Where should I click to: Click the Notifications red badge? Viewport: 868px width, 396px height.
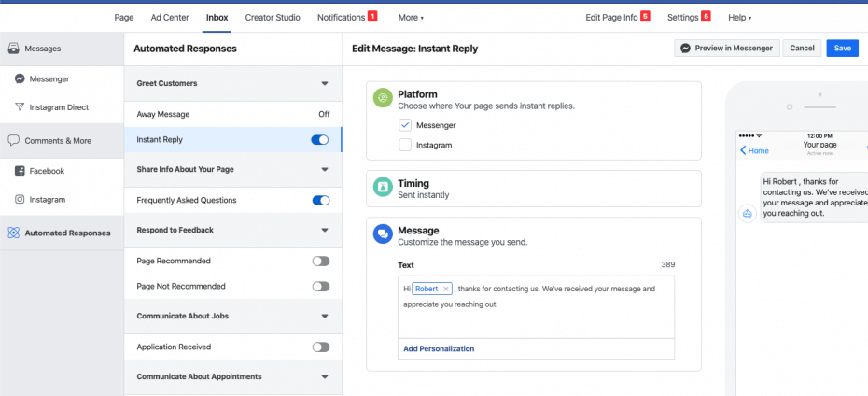click(372, 17)
